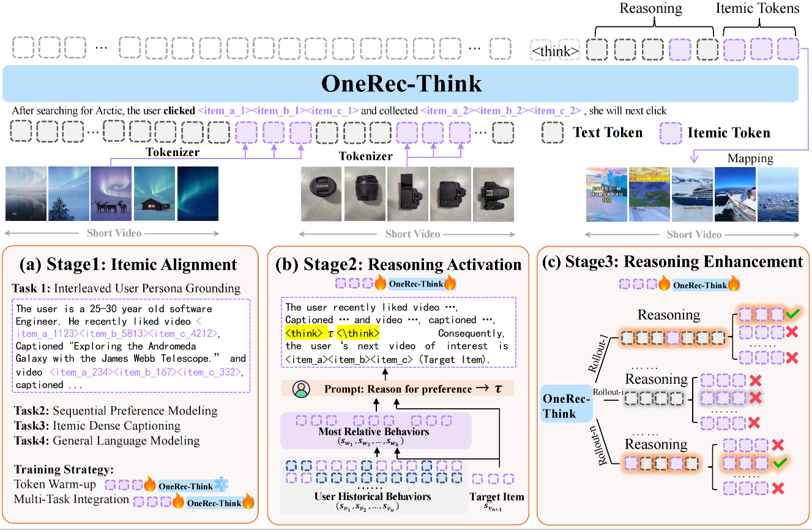Click the OneRec-Think badge under Stage2 heading
The image size is (812, 530).
click(415, 284)
